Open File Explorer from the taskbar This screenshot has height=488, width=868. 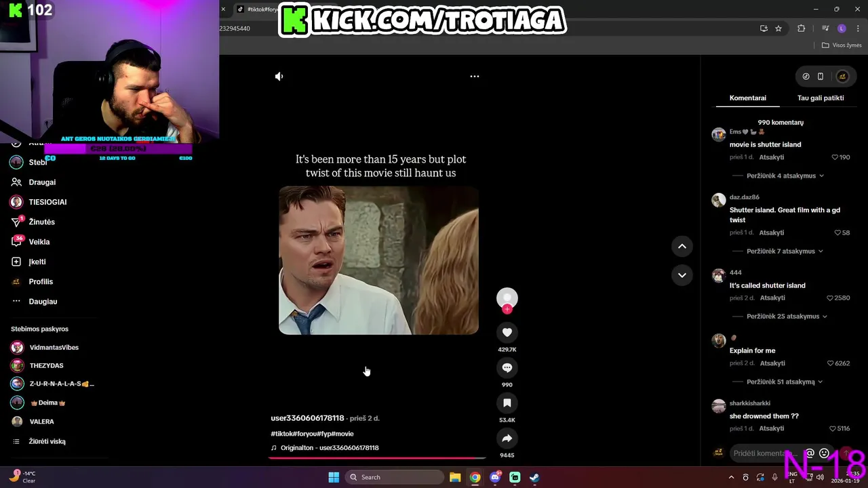(455, 477)
